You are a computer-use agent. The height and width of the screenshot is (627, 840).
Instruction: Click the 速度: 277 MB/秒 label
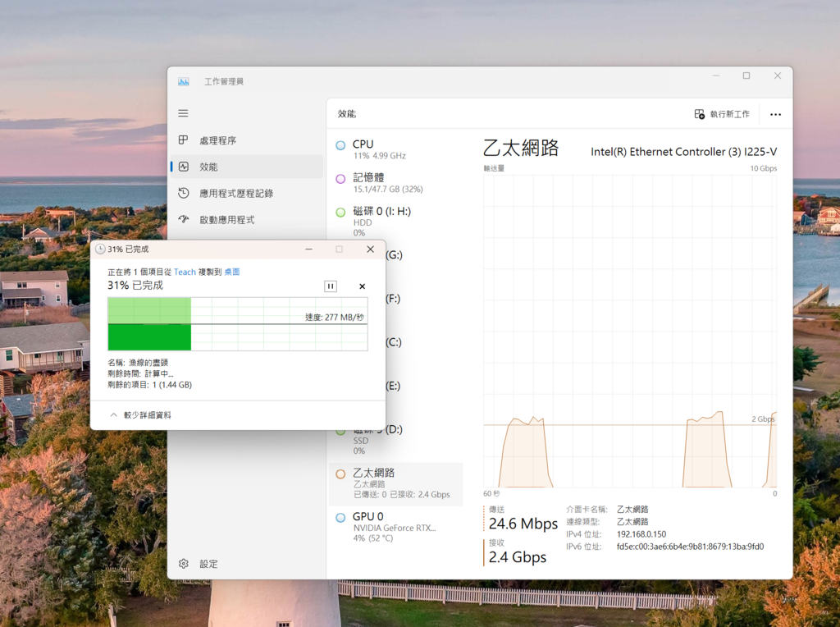point(335,318)
